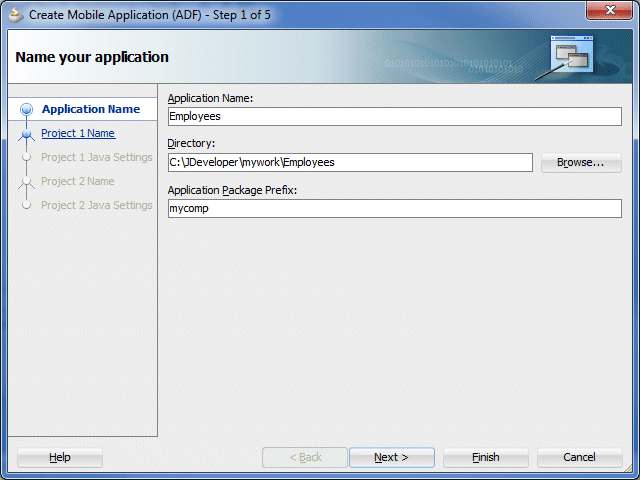Cancel the Create Mobile Application wizard
640x480 pixels.
pos(580,457)
